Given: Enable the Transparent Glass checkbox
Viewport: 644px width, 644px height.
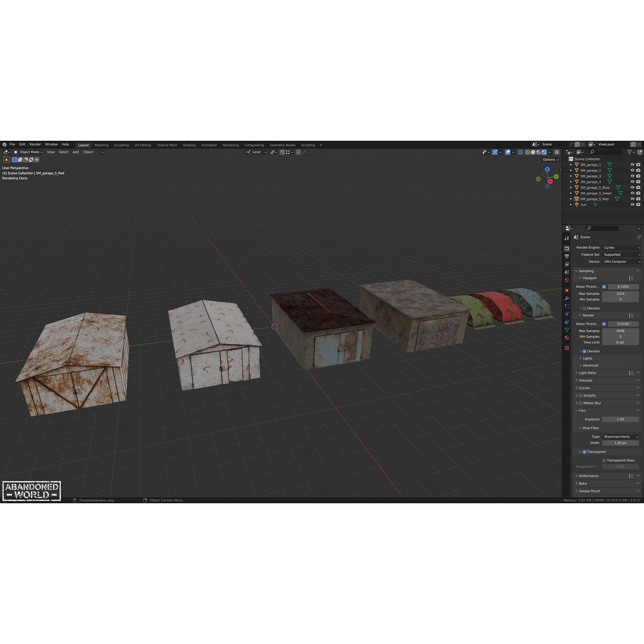Looking at the screenshot, I should click(x=603, y=460).
